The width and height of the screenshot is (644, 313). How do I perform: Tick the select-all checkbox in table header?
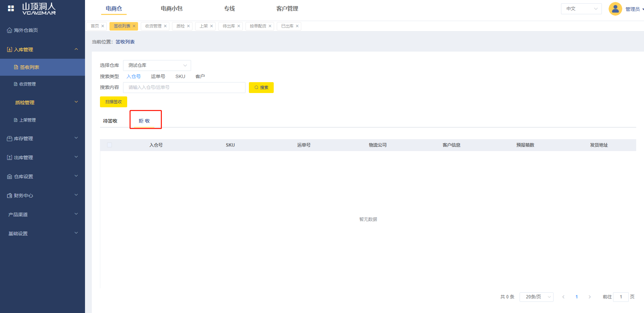pyautogui.click(x=109, y=145)
